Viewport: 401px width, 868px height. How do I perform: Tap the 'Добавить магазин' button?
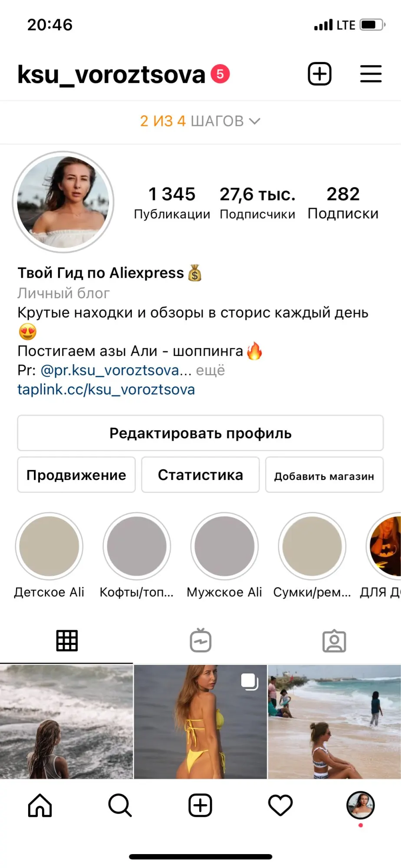pos(324,475)
